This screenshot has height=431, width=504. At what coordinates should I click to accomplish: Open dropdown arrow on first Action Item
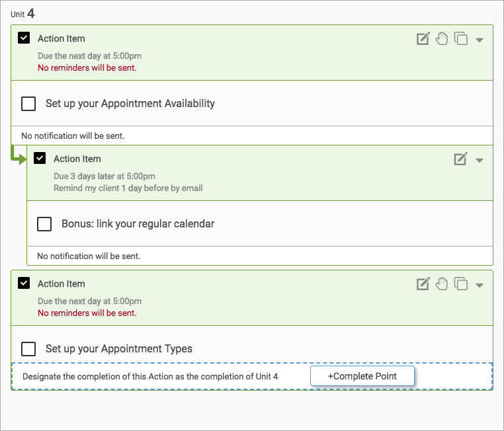480,40
